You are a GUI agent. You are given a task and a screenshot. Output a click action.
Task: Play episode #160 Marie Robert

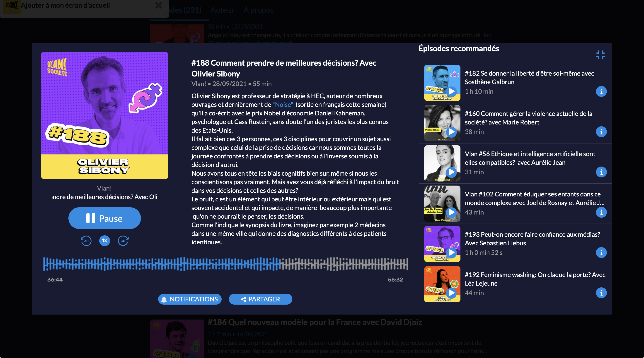tap(451, 131)
